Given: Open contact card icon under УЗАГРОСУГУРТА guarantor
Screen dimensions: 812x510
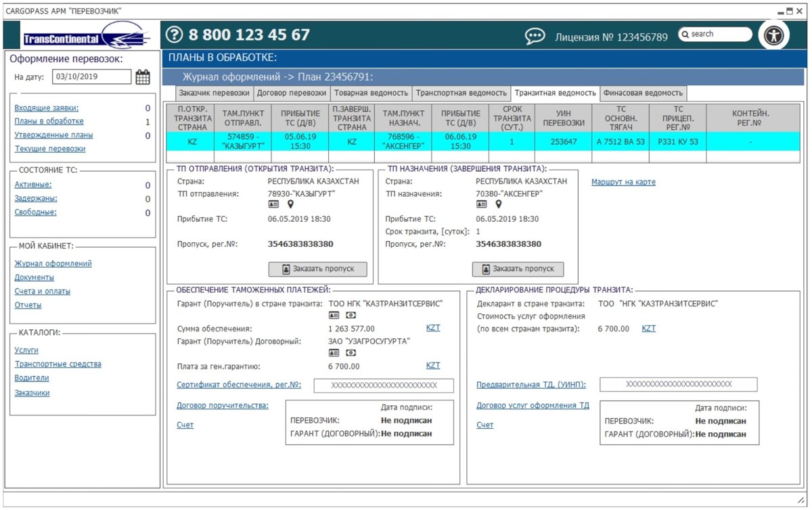Looking at the screenshot, I should (334, 352).
